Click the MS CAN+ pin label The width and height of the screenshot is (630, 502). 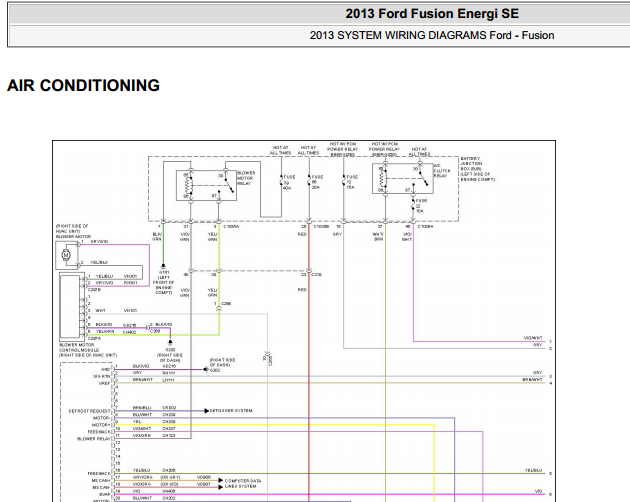101,480
